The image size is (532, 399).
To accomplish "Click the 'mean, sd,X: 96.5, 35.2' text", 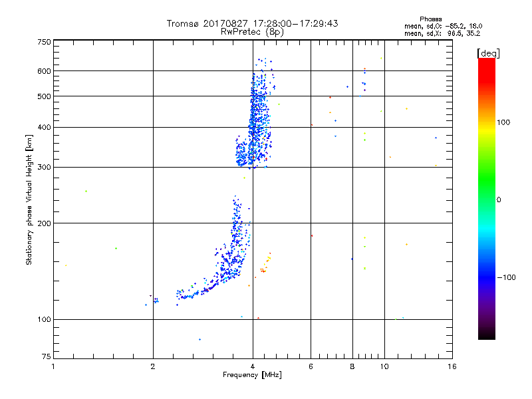I will point(442,33).
